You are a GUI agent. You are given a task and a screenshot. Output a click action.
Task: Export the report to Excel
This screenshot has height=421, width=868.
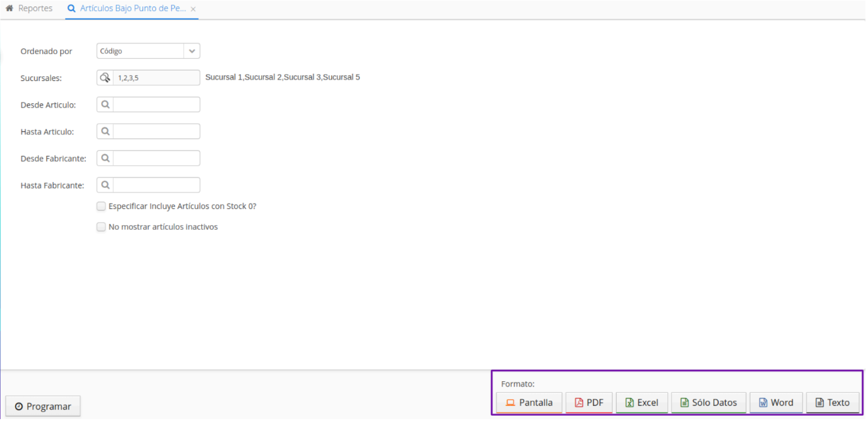pyautogui.click(x=642, y=403)
